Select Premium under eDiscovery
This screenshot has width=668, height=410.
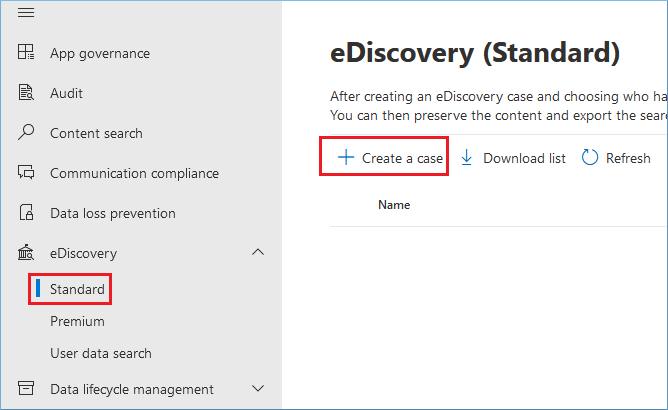pos(77,321)
